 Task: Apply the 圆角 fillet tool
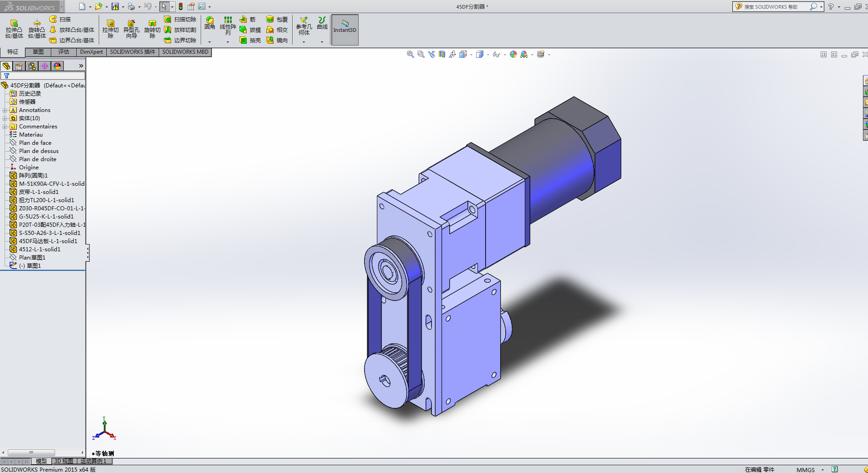point(210,23)
